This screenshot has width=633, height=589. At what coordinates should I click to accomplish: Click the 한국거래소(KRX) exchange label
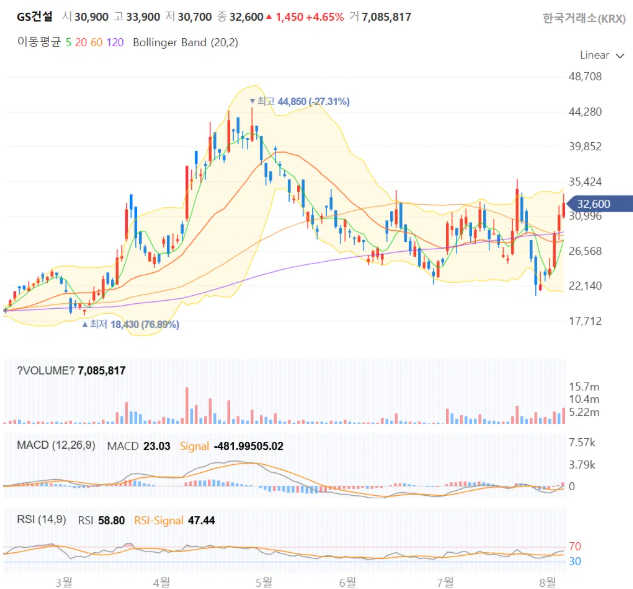click(584, 19)
